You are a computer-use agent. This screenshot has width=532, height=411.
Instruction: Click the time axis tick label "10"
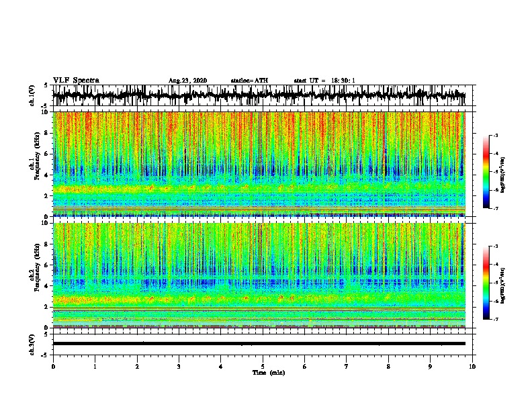click(472, 367)
